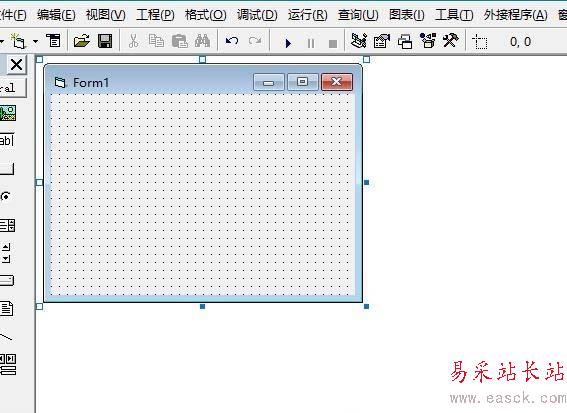Select the CommandButton control tool

click(7, 169)
